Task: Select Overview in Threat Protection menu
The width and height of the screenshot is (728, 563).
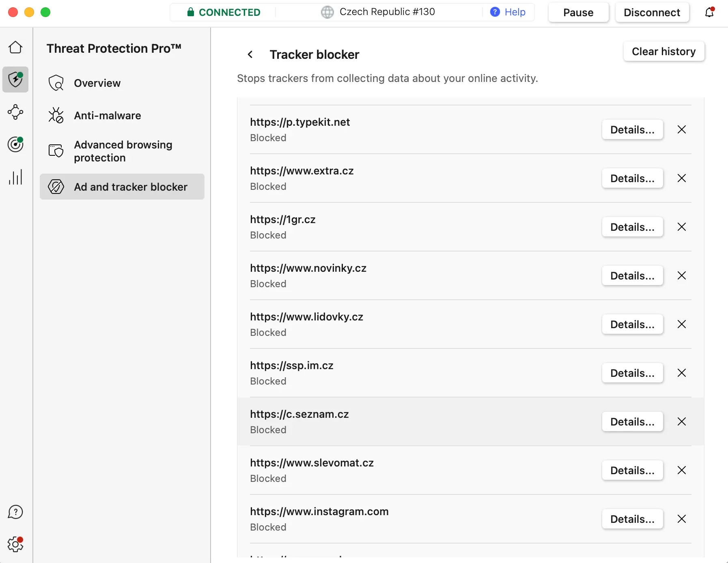Action: pos(97,83)
